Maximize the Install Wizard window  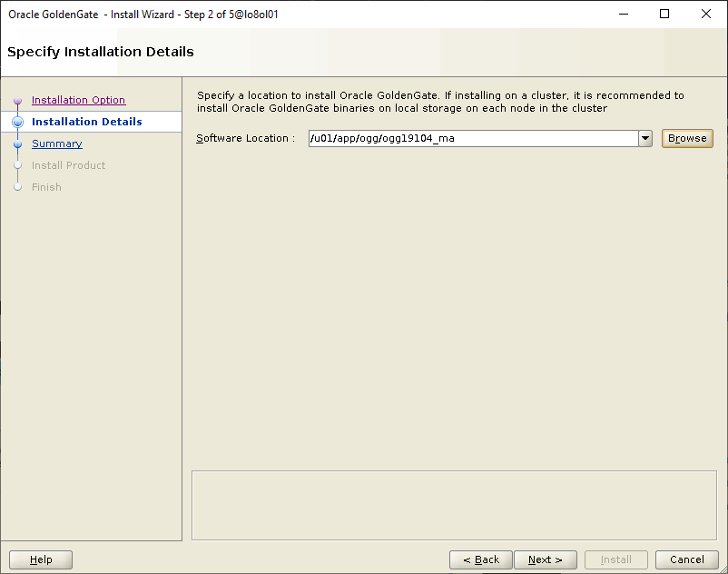[664, 15]
